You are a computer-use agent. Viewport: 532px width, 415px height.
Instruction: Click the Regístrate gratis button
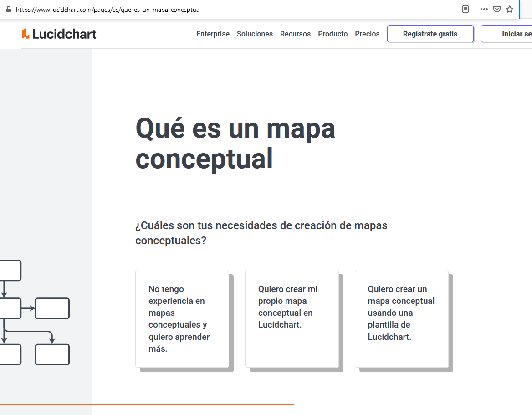430,34
